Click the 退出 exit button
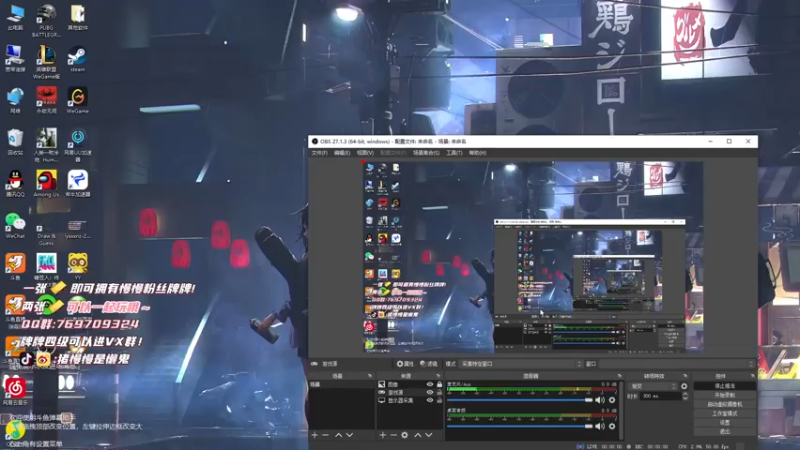Image resolution: width=800 pixels, height=450 pixels. pos(724,432)
